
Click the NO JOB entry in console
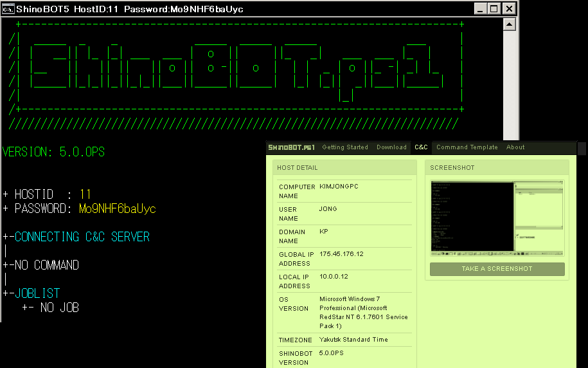(x=60, y=308)
